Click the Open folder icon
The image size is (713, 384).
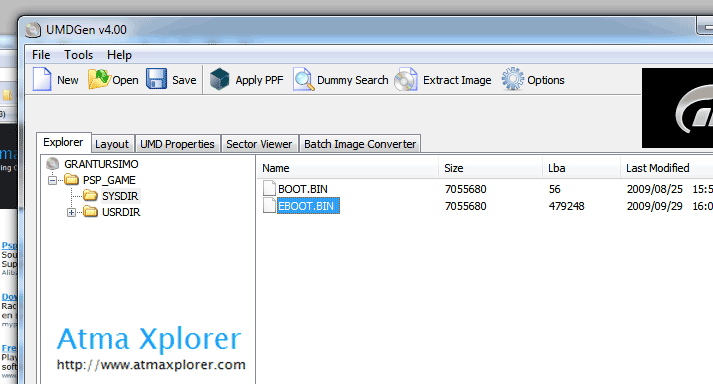point(99,79)
